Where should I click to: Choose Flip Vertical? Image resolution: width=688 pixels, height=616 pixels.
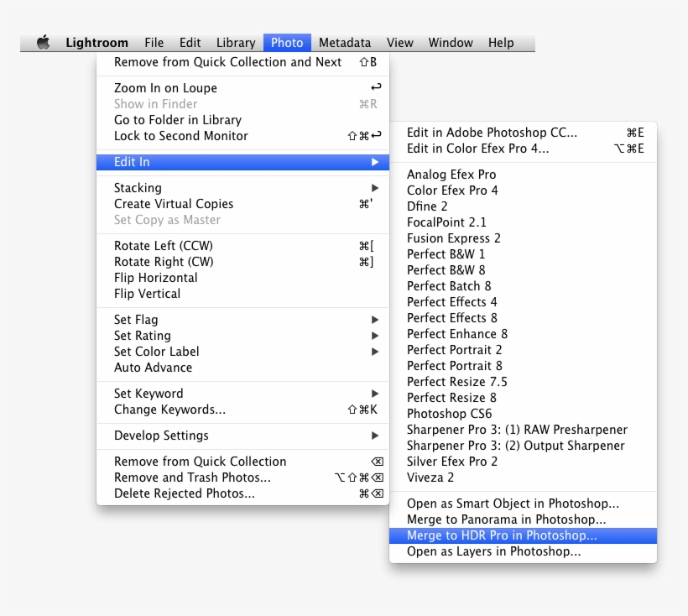tap(242, 294)
